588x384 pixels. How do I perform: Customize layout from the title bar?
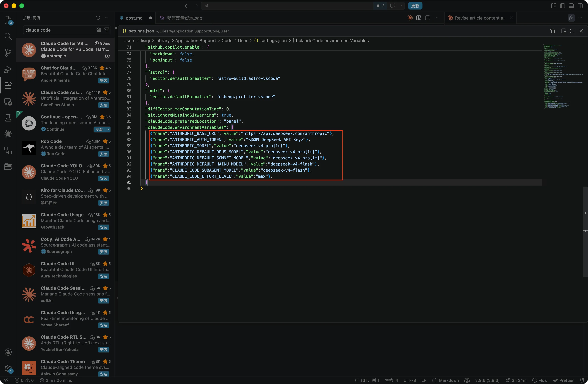click(554, 6)
